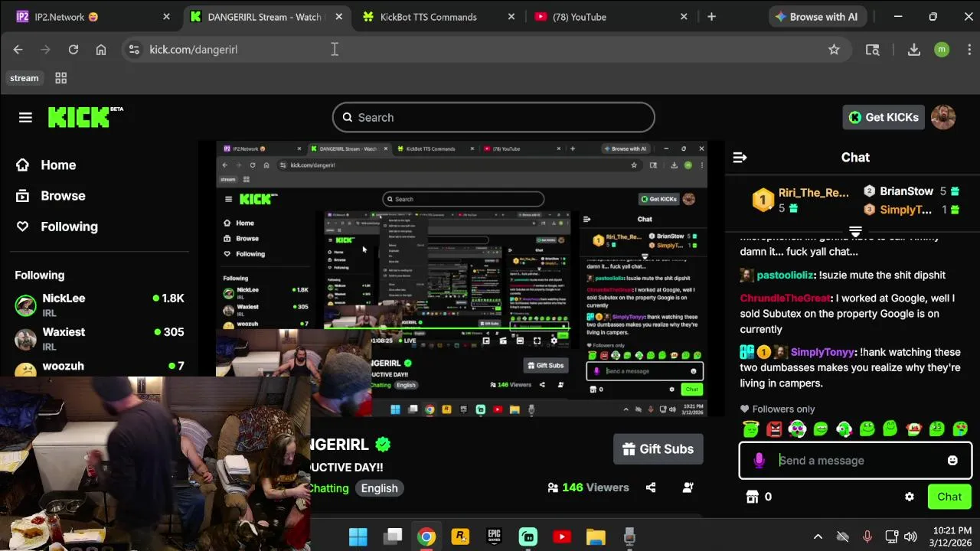Open the Chatting category link
The width and height of the screenshot is (980, 551).
point(329,488)
